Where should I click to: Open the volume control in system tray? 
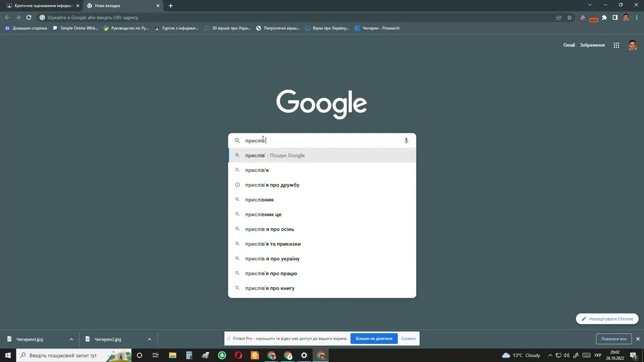tap(567, 355)
